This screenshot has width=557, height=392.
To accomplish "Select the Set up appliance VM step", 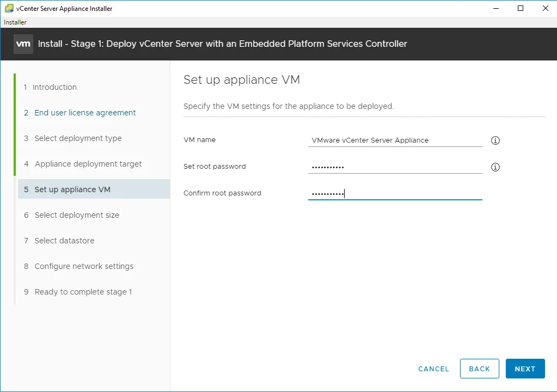I will [x=94, y=189].
